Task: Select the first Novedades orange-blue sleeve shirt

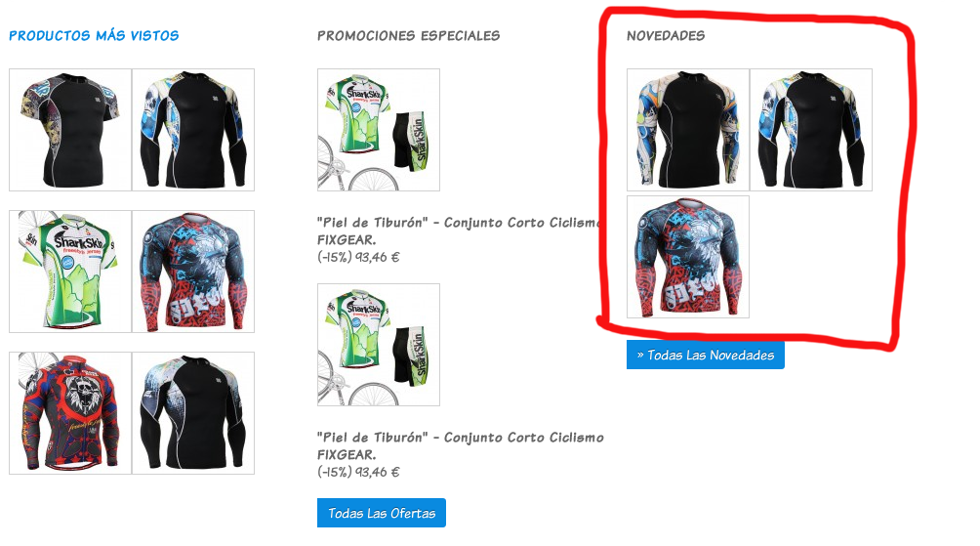Action: point(688,130)
